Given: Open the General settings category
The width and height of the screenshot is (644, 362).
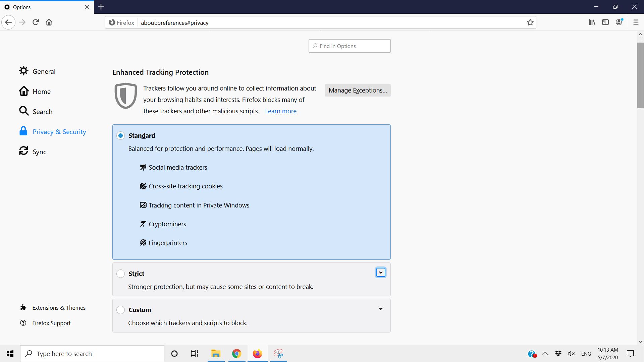Looking at the screenshot, I should 44,71.
